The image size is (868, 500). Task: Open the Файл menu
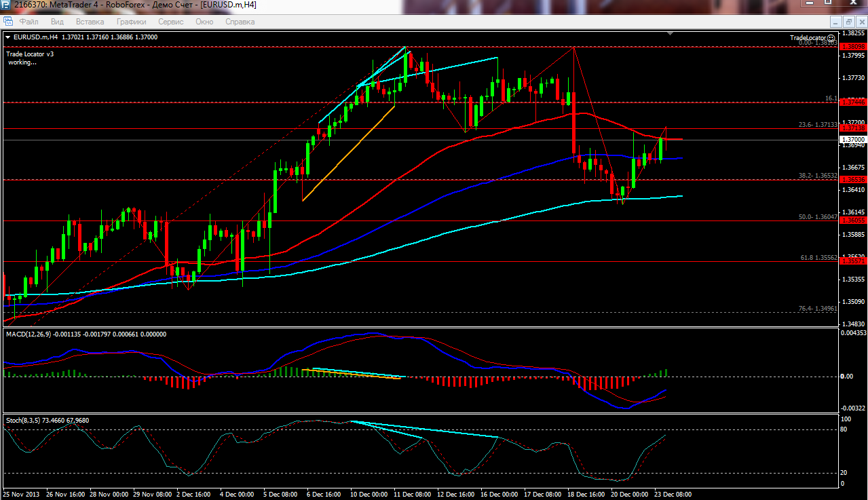click(29, 22)
